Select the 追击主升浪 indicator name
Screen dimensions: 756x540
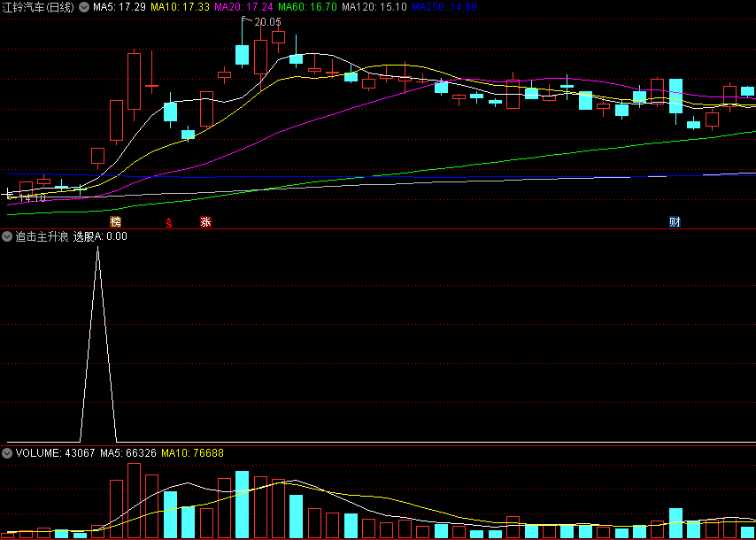click(42, 236)
